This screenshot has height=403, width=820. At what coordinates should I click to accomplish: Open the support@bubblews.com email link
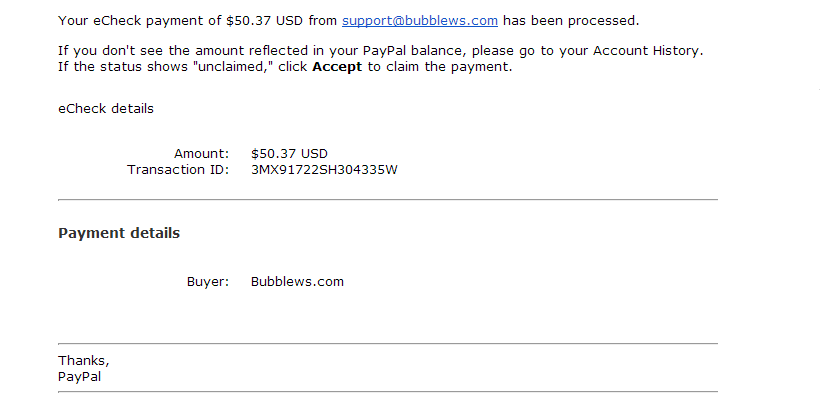coord(419,21)
